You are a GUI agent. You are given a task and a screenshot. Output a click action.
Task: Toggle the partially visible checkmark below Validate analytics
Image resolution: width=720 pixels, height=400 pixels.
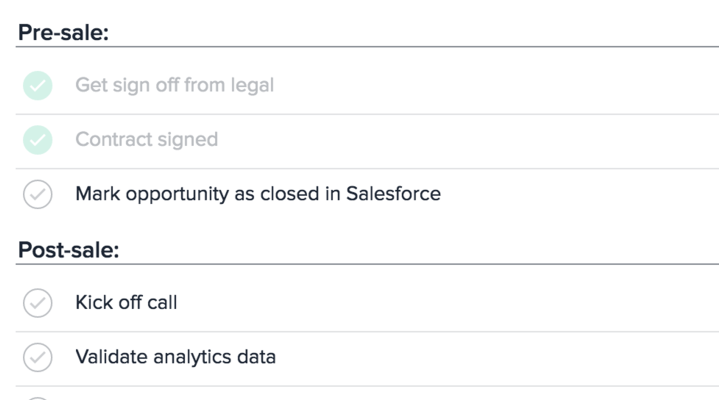(x=38, y=398)
